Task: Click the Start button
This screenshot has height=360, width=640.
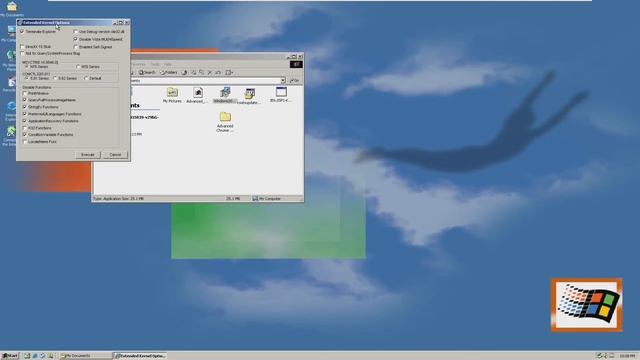Action: pyautogui.click(x=10, y=356)
